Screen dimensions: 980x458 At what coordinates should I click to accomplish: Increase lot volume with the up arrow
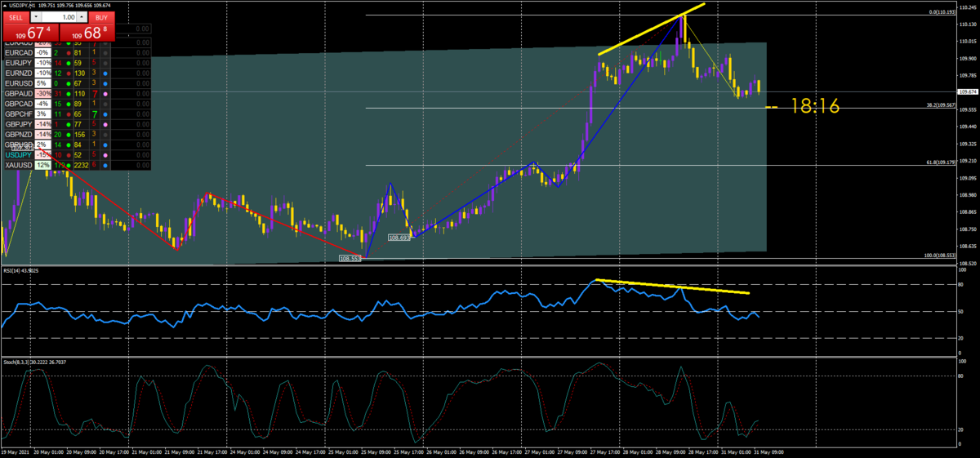click(82, 17)
